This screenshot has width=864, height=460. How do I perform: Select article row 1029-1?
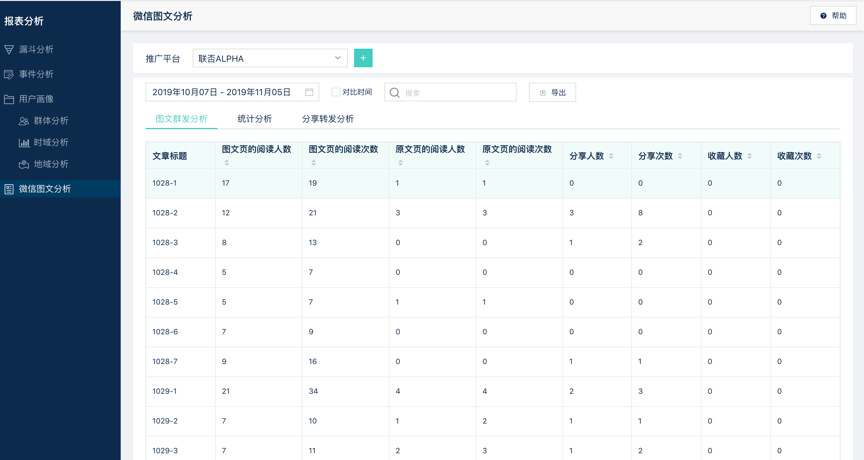[x=493, y=391]
